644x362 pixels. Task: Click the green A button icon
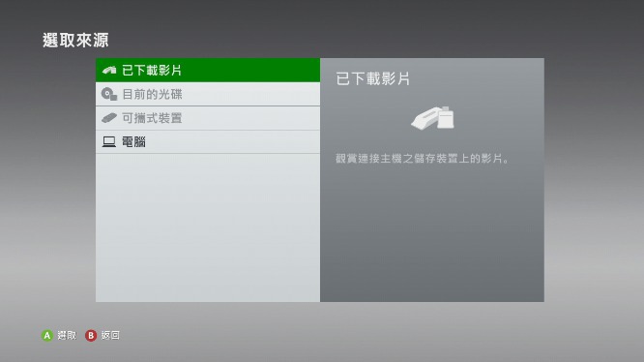(x=47, y=336)
